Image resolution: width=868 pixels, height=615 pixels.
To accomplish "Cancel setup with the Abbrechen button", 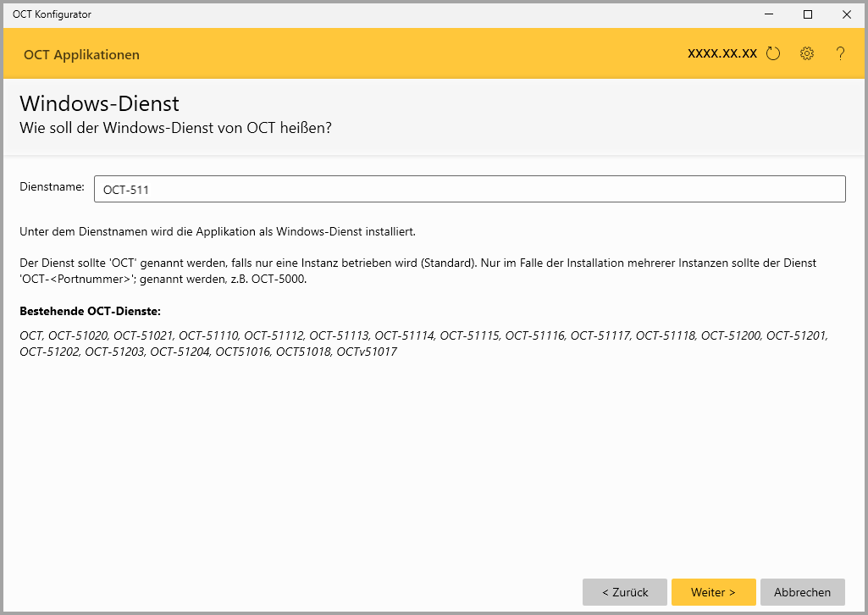I will tap(802, 592).
